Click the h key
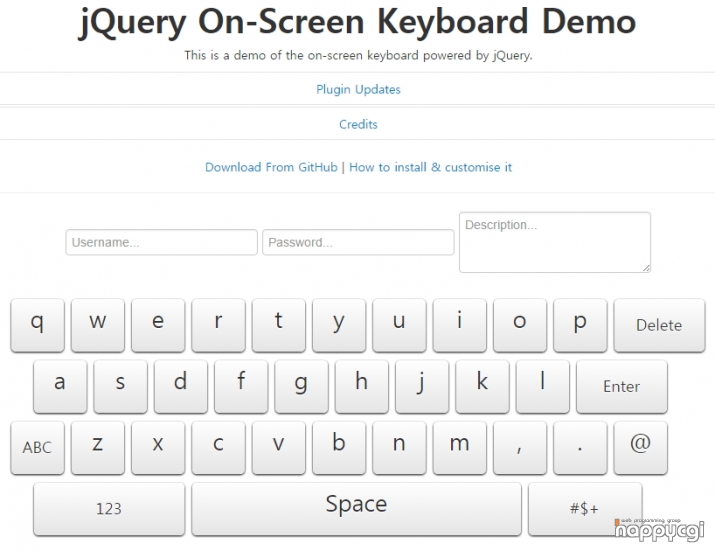This screenshot has width=715, height=551. pos(362,386)
